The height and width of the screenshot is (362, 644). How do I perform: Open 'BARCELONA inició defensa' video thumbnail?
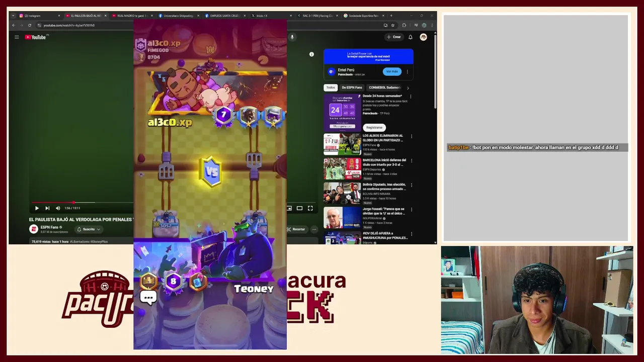(x=342, y=169)
